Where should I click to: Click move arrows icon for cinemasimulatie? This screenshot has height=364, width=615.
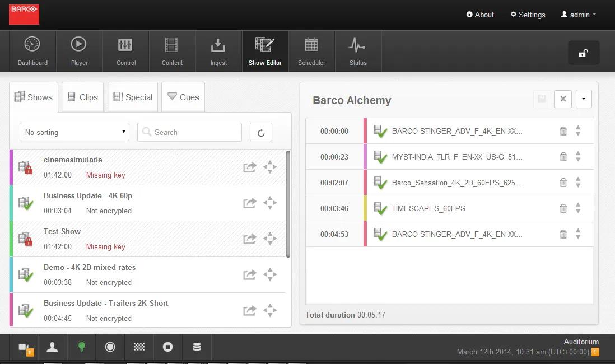tap(270, 167)
